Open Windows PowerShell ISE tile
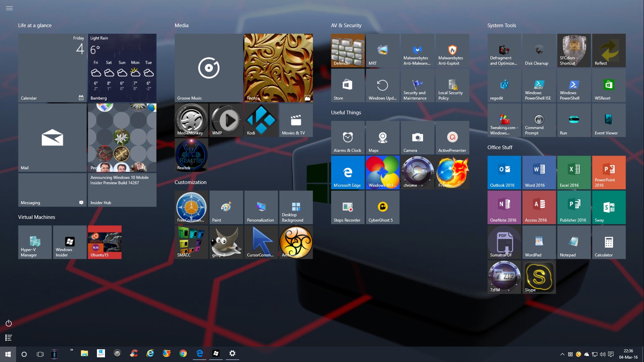Screen dimensions: 644x362 539,85
